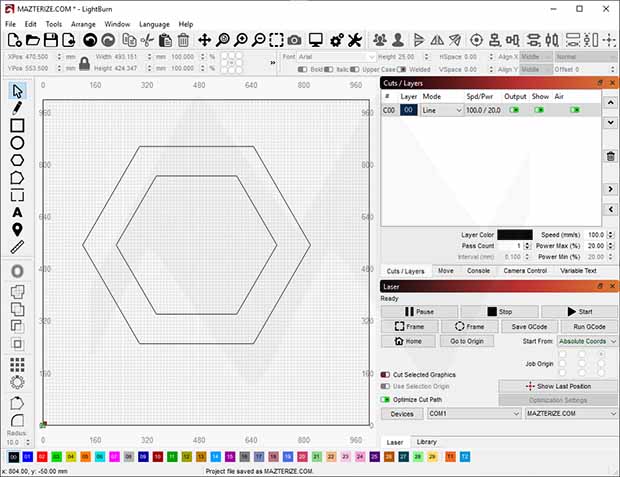Click the Go to Origin button
This screenshot has height=477, width=620.
point(467,341)
